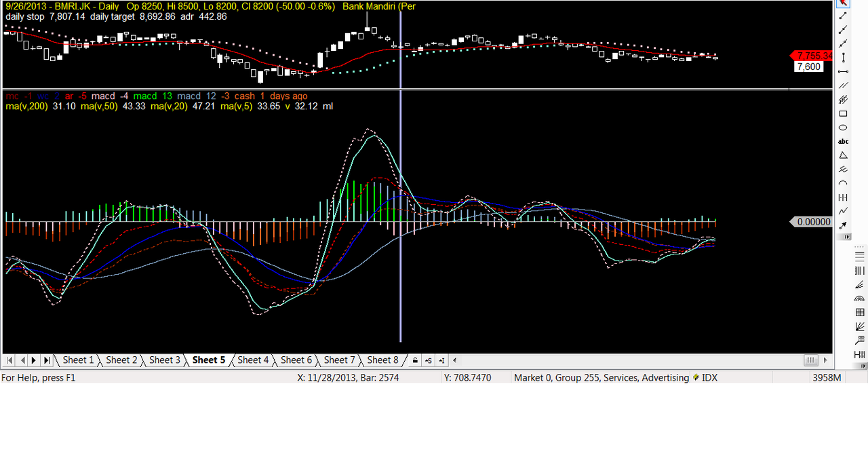Toggle the interval lock I button
The width and height of the screenshot is (868, 458).
pos(441,360)
